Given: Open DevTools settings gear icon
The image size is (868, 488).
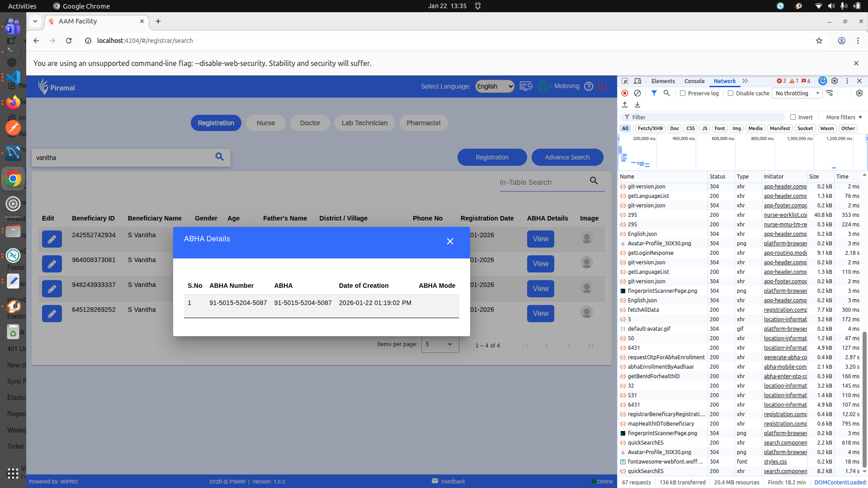Looking at the screenshot, I should click(835, 81).
